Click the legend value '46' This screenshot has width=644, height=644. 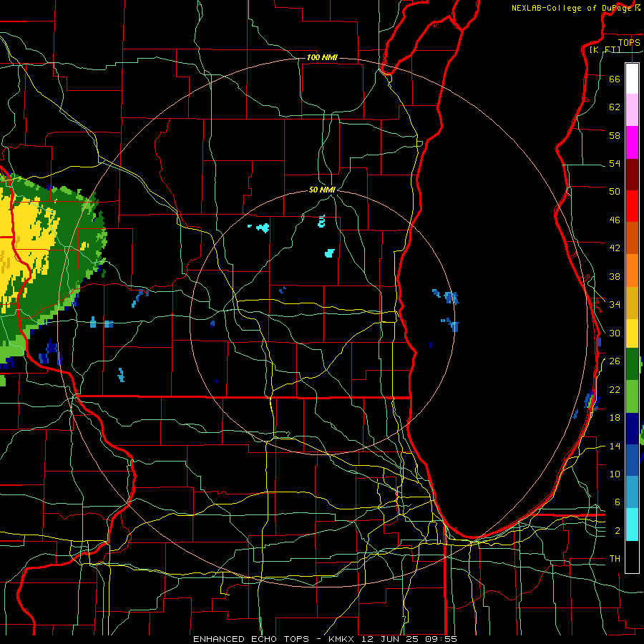[x=615, y=220]
